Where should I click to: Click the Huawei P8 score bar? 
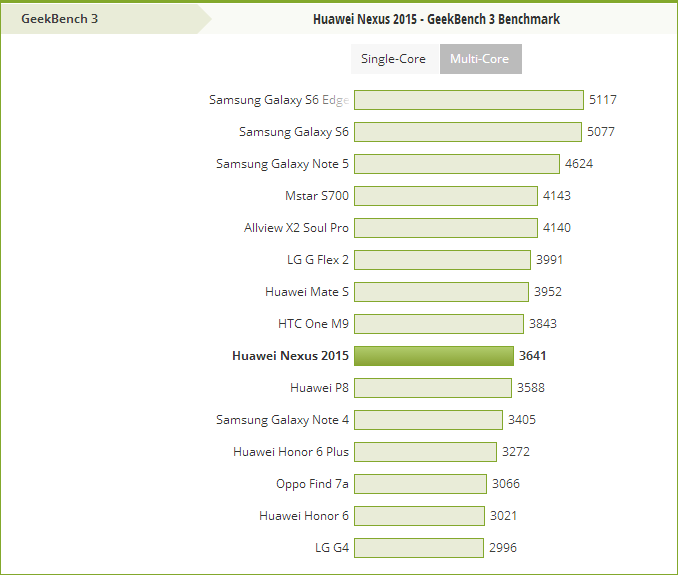433,388
